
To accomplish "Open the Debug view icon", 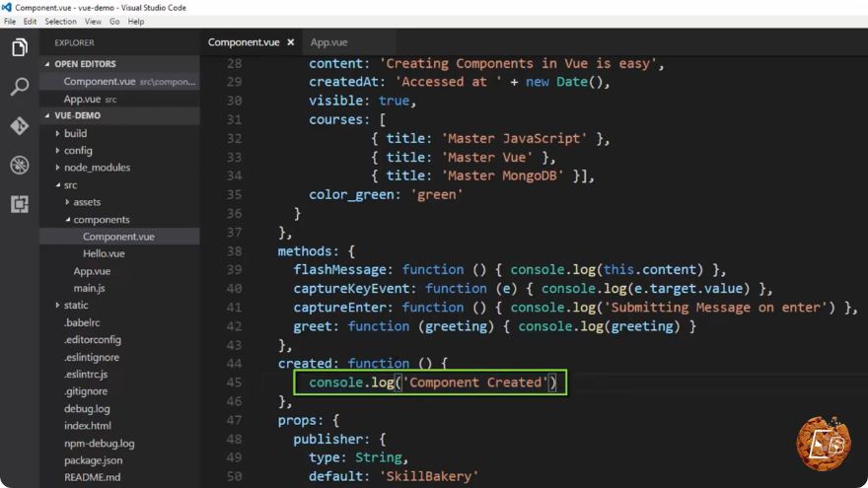I will click(20, 165).
